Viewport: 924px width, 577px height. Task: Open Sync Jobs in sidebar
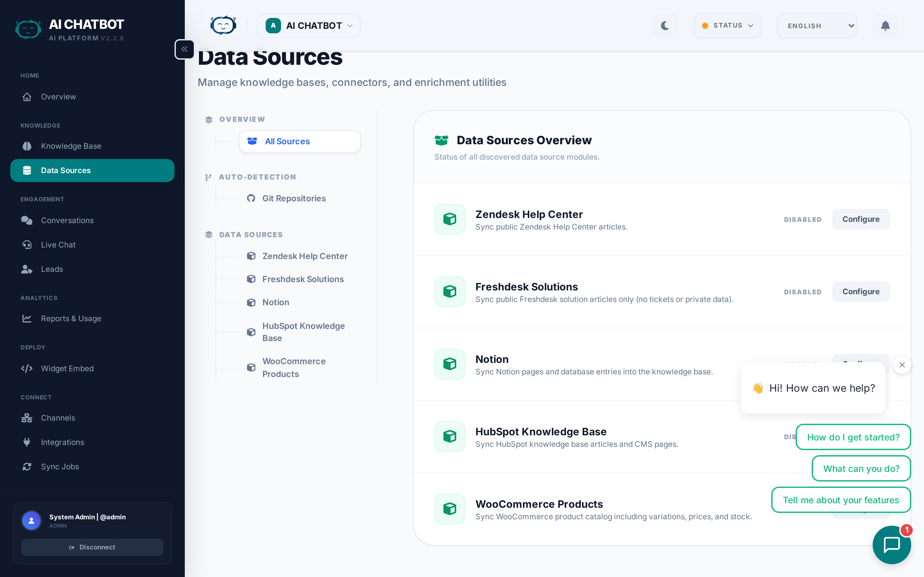coord(60,466)
